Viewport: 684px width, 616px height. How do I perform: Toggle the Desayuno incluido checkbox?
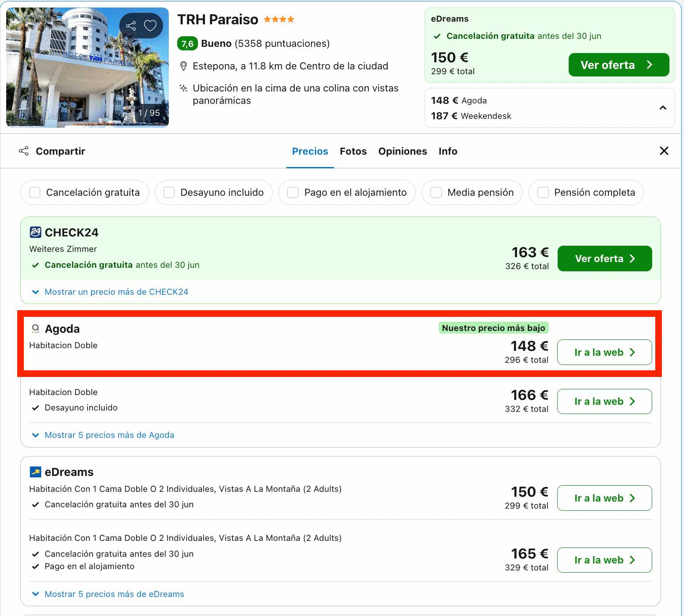pyautogui.click(x=169, y=193)
